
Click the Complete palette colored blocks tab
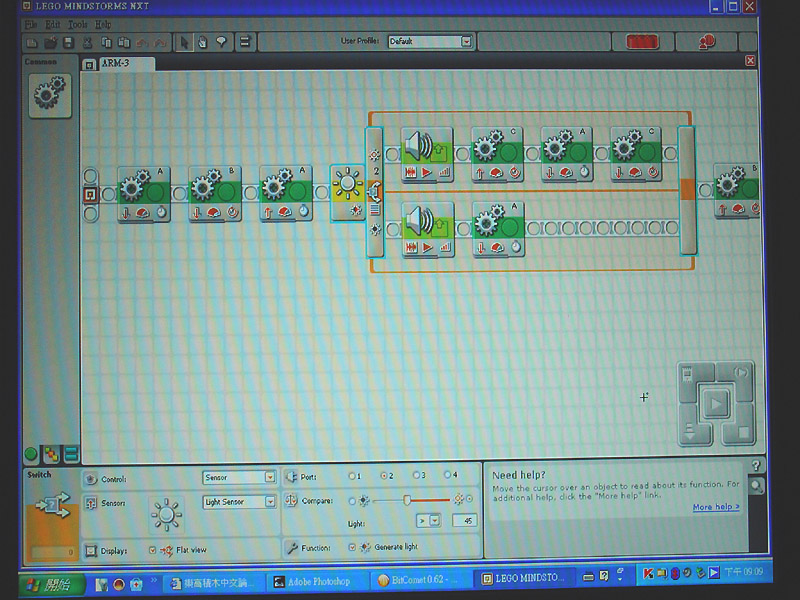52,454
